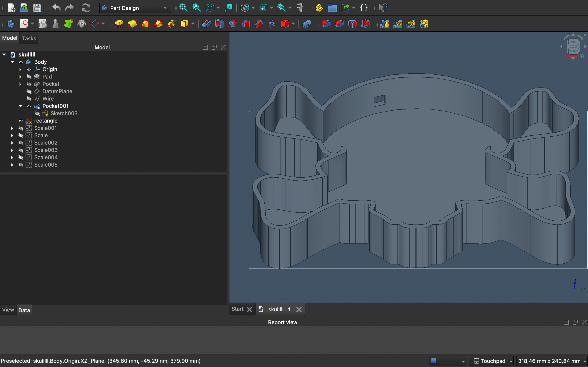Screen dimensions: 588x367
Task: Toggle visibility of Scale002
Action: (21, 143)
